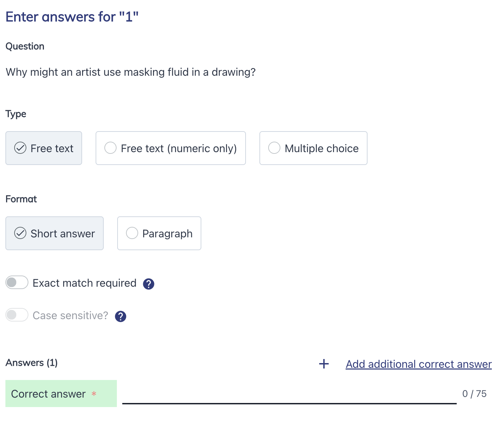Screen dimensions: 504x428
Task: Switch format to Paragraph
Action: pos(159,233)
